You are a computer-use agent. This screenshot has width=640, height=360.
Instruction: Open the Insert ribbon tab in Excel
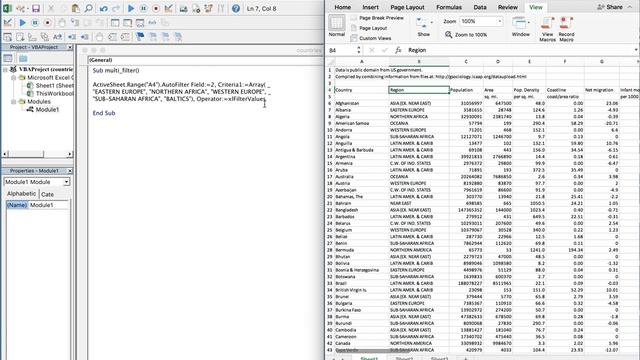(x=370, y=7)
